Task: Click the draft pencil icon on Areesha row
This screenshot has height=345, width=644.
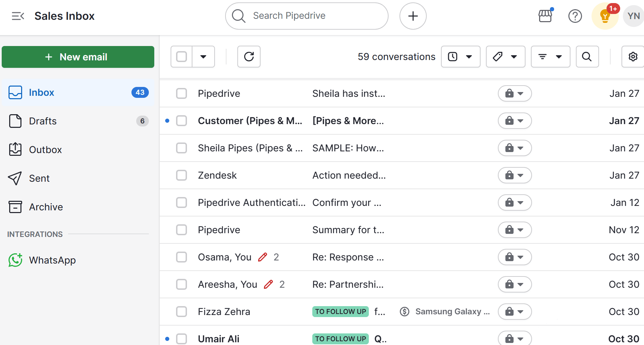Action: [x=268, y=284]
